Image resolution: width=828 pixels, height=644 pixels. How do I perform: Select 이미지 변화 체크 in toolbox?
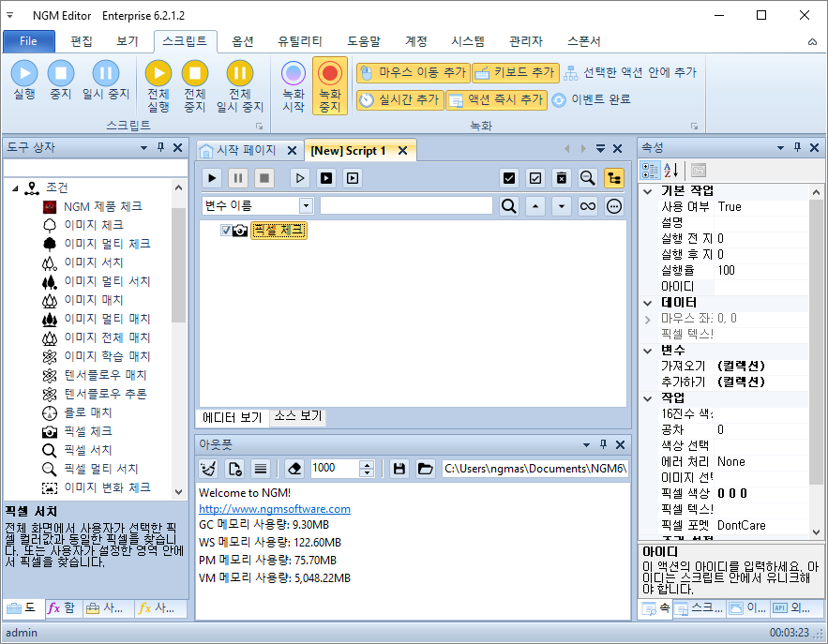point(107,487)
